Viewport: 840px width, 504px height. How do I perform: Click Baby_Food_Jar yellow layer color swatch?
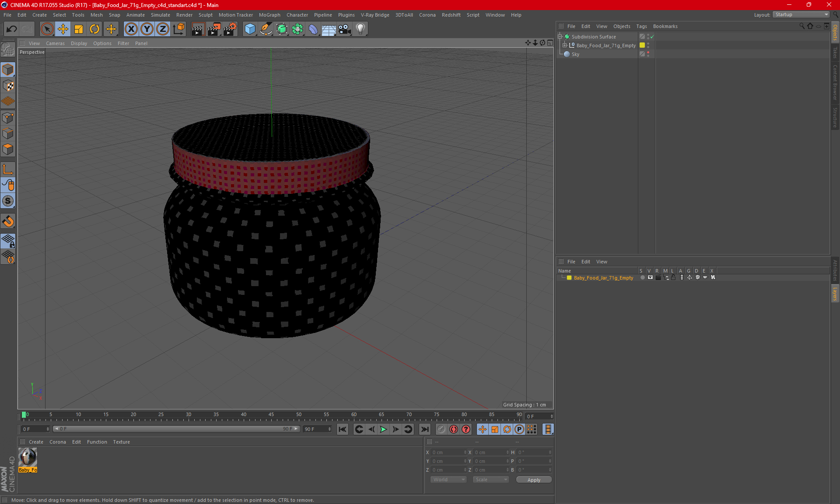click(642, 45)
